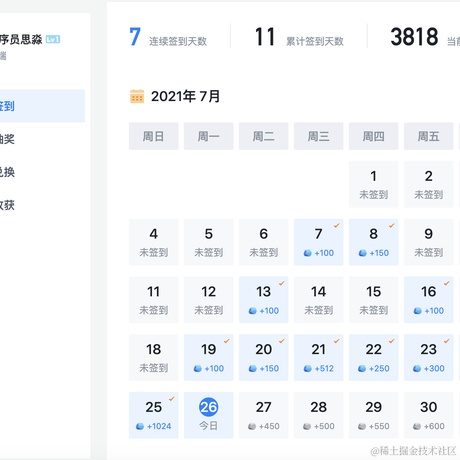Click the gray ore icon on day 28
460x460 pixels.
pyautogui.click(x=307, y=426)
